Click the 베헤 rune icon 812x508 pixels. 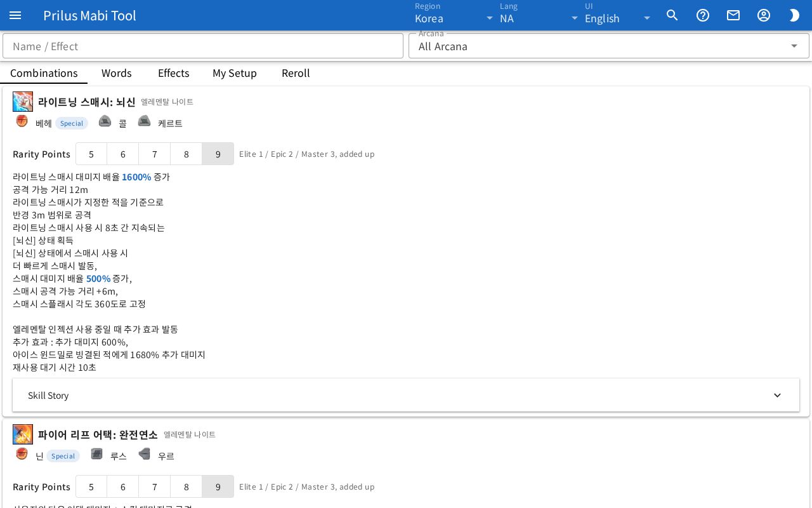coord(22,121)
